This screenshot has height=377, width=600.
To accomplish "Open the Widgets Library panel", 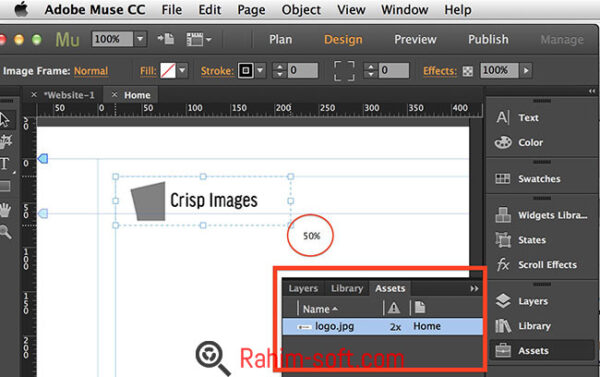I will [541, 215].
